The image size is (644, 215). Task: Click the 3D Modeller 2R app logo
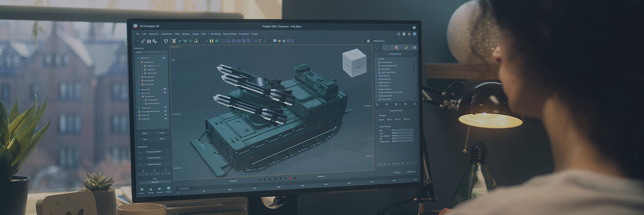point(136,26)
